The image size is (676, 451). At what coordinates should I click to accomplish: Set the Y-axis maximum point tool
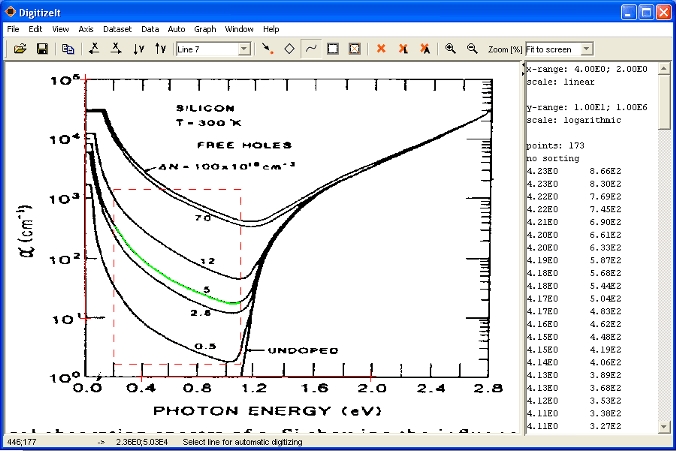tap(160, 48)
